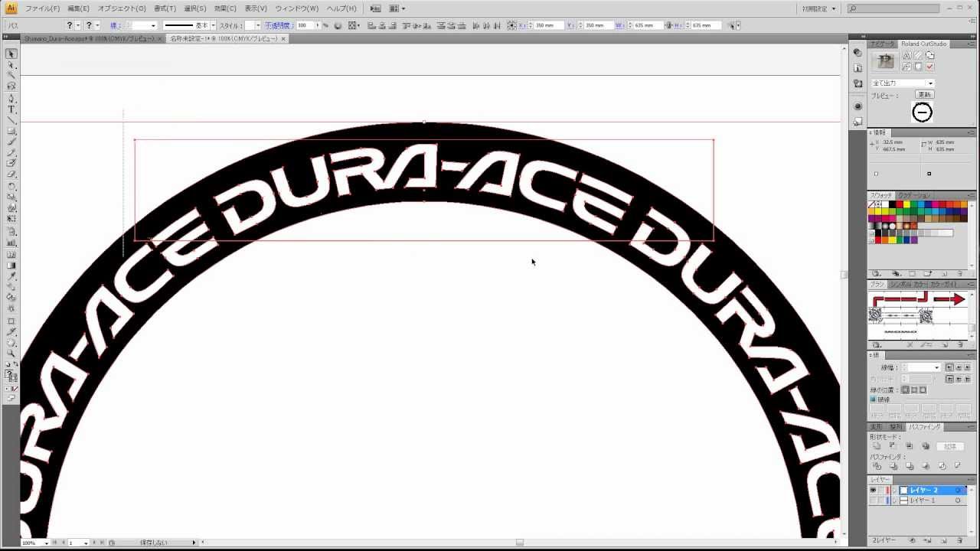Open the stroke weight 線幅 dropdown
This screenshot has height=551, width=980.
pyautogui.click(x=938, y=368)
